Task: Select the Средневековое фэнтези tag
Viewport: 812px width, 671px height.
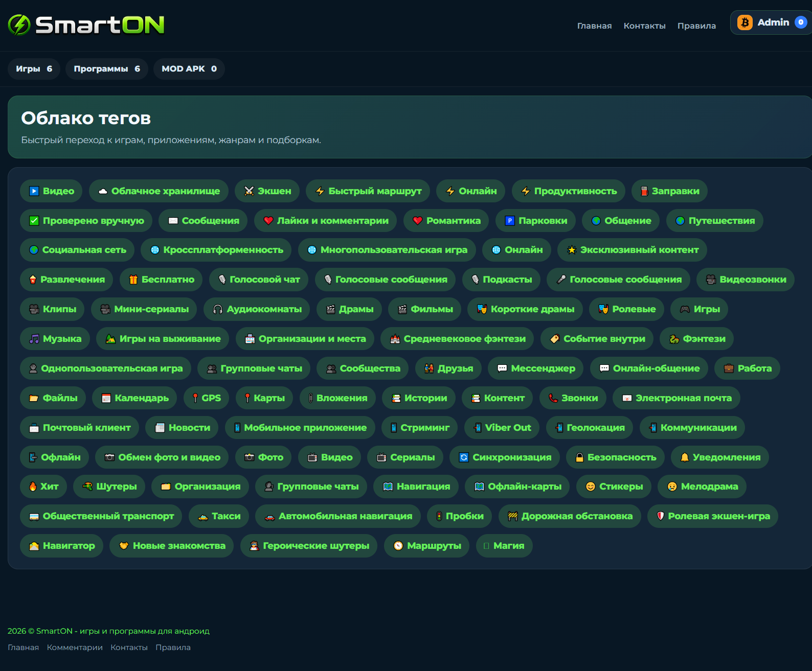Action: point(457,339)
